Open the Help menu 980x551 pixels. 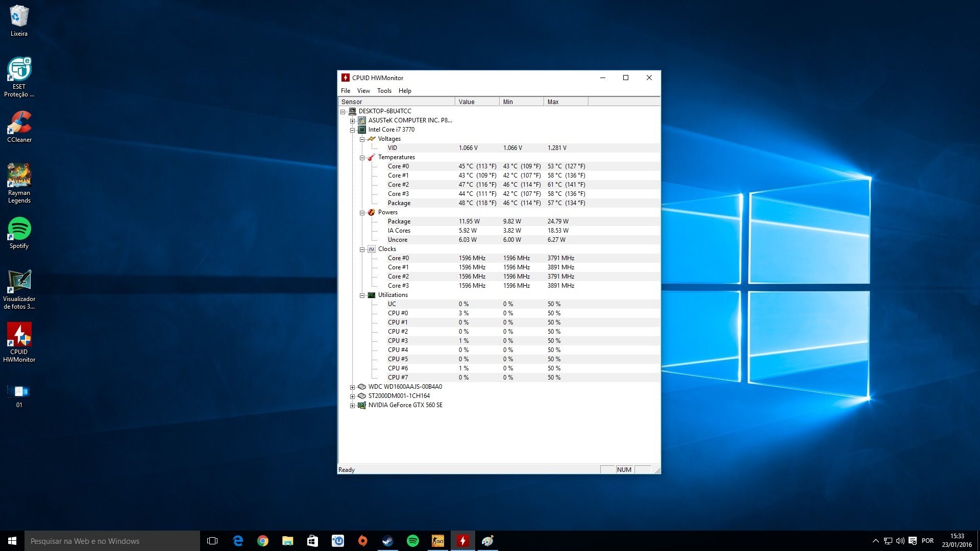point(405,91)
